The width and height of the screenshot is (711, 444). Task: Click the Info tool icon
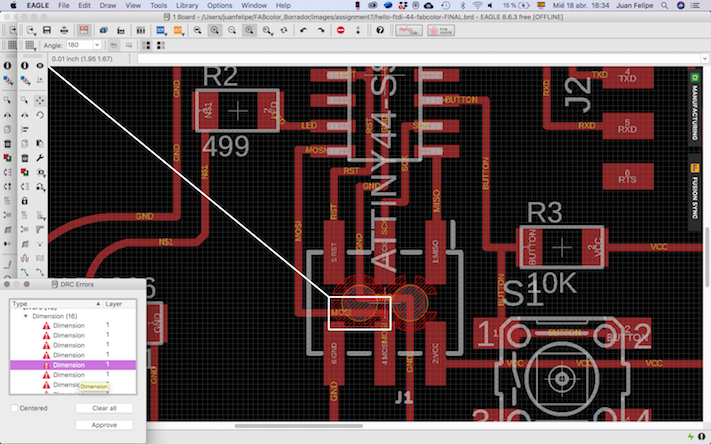coord(24,65)
